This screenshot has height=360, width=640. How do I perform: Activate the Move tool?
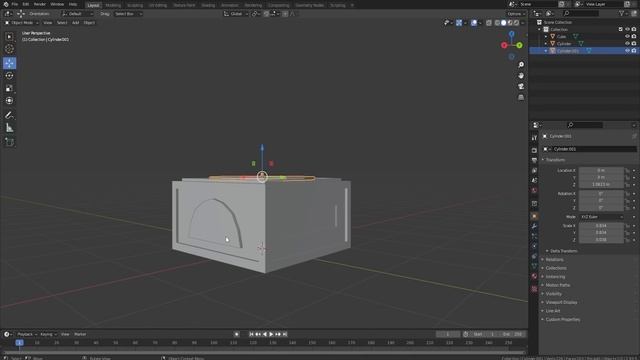point(9,63)
